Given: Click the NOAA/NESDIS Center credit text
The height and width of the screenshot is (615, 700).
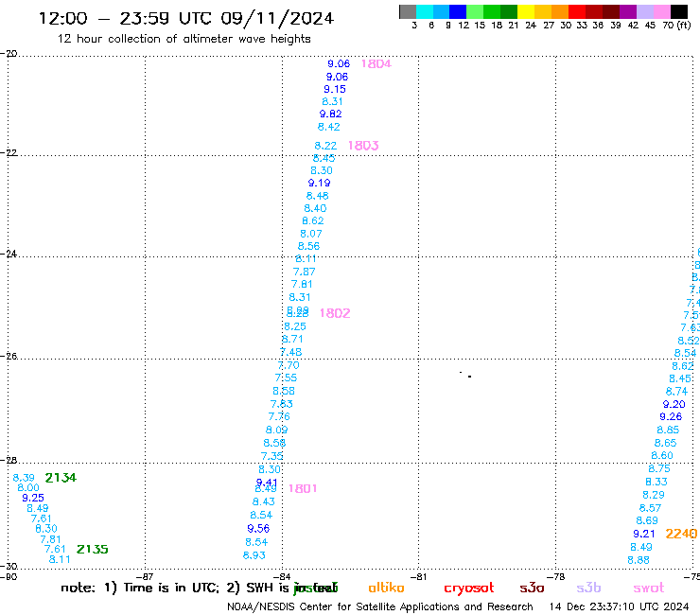Looking at the screenshot, I should point(380,606).
